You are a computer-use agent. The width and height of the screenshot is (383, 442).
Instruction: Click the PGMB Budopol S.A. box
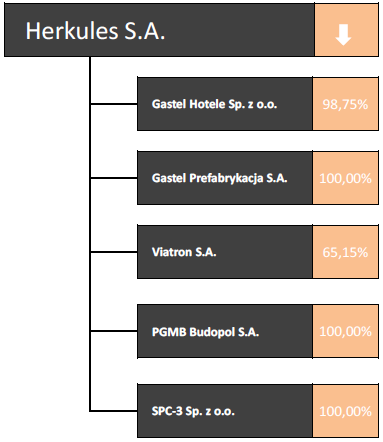click(x=225, y=331)
